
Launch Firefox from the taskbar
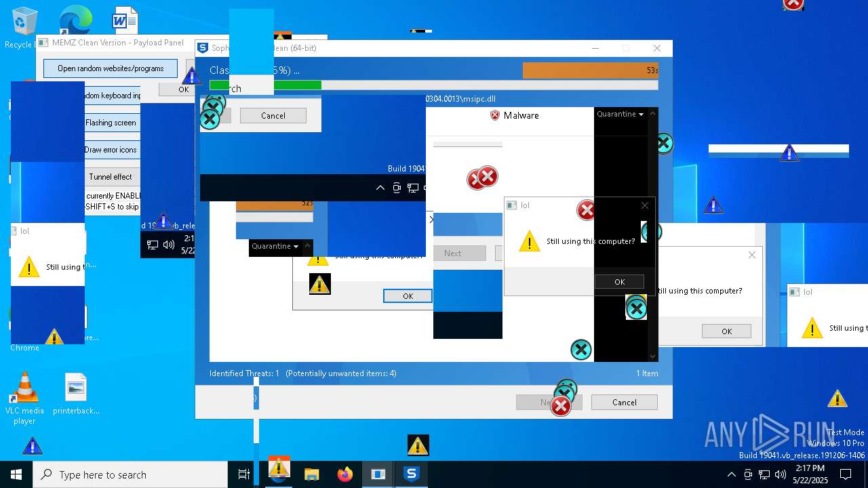tap(345, 474)
